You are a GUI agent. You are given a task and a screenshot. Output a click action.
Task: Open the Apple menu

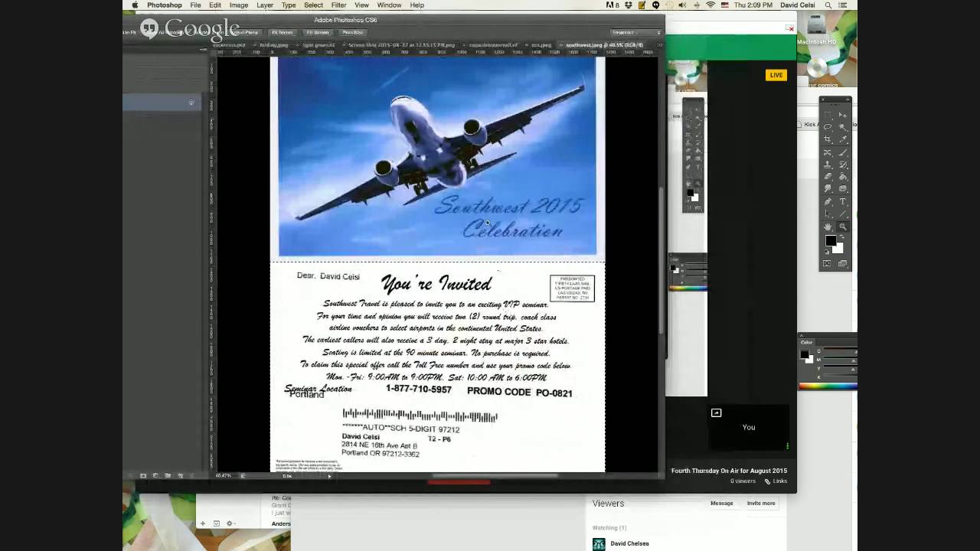tap(135, 5)
